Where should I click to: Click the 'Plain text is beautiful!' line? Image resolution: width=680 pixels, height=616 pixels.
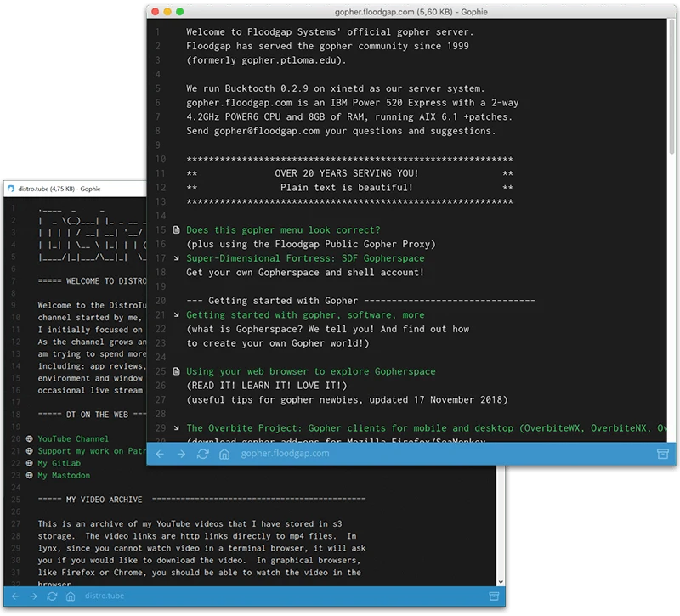347,188
